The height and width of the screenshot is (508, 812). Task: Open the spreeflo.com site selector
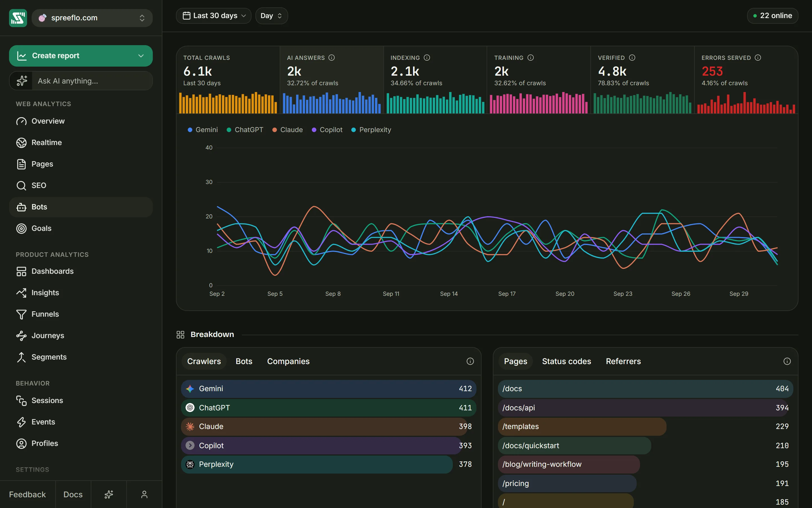pyautogui.click(x=92, y=18)
